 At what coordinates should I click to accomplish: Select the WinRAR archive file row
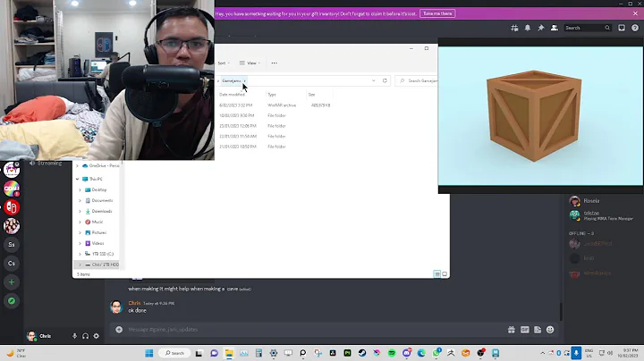[x=275, y=105]
